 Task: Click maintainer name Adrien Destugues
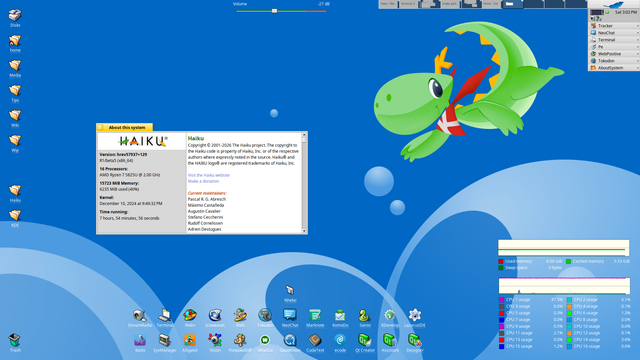204,229
